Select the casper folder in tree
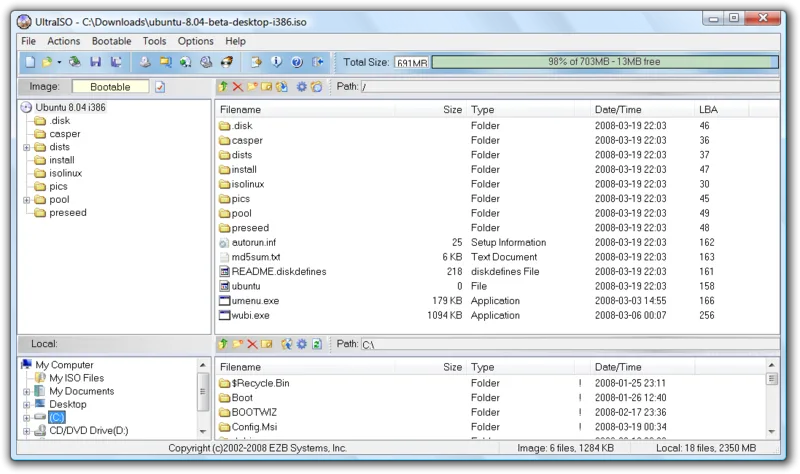 tap(64, 134)
